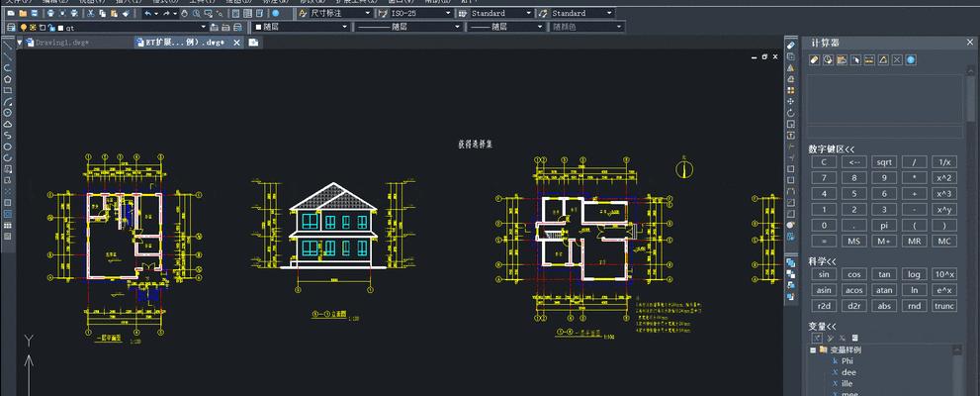980x396 pixels.
Task: Close the ET扩展 dwg document tab
Action: 237,43
